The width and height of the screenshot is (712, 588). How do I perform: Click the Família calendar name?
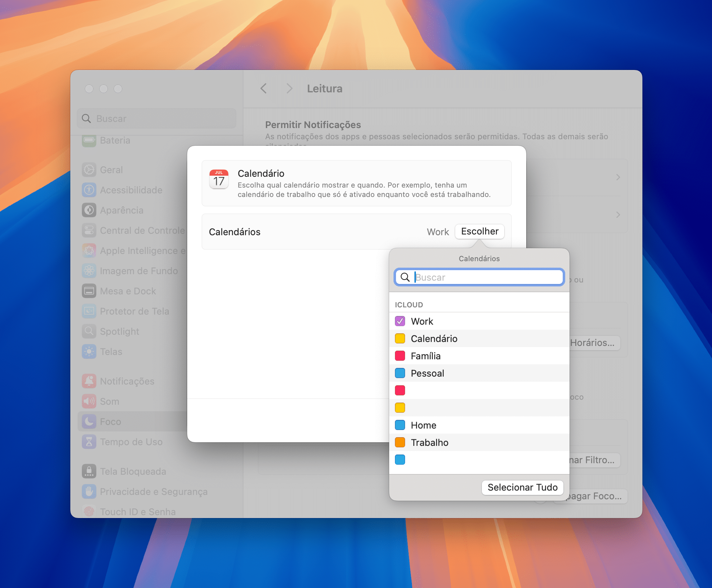coord(426,356)
